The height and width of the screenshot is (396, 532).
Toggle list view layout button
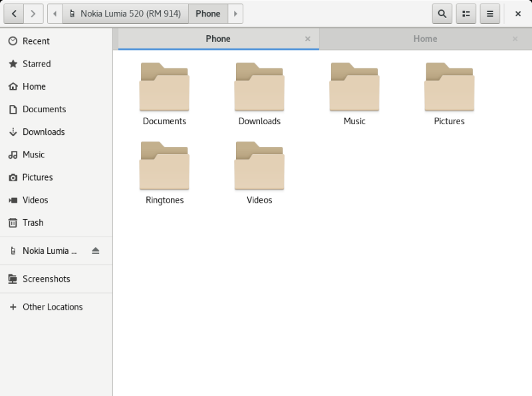click(x=466, y=13)
